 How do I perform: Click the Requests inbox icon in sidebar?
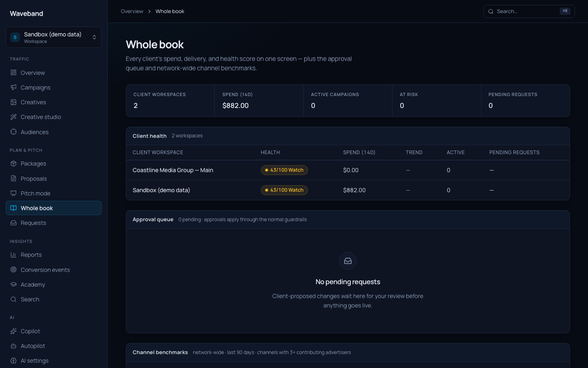point(13,223)
